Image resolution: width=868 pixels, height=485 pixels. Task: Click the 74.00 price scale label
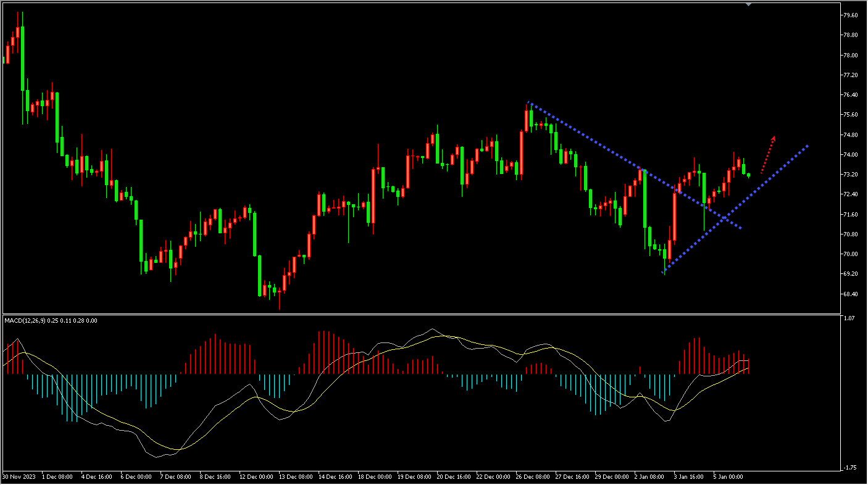[x=849, y=154]
